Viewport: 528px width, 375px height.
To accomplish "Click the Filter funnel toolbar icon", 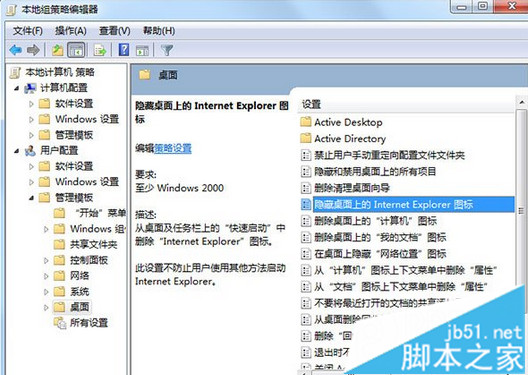I will [x=167, y=50].
